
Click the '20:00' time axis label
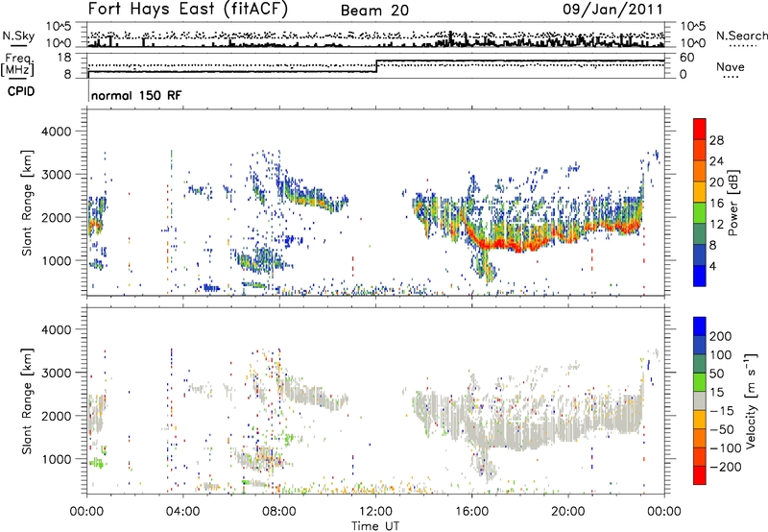(x=567, y=512)
